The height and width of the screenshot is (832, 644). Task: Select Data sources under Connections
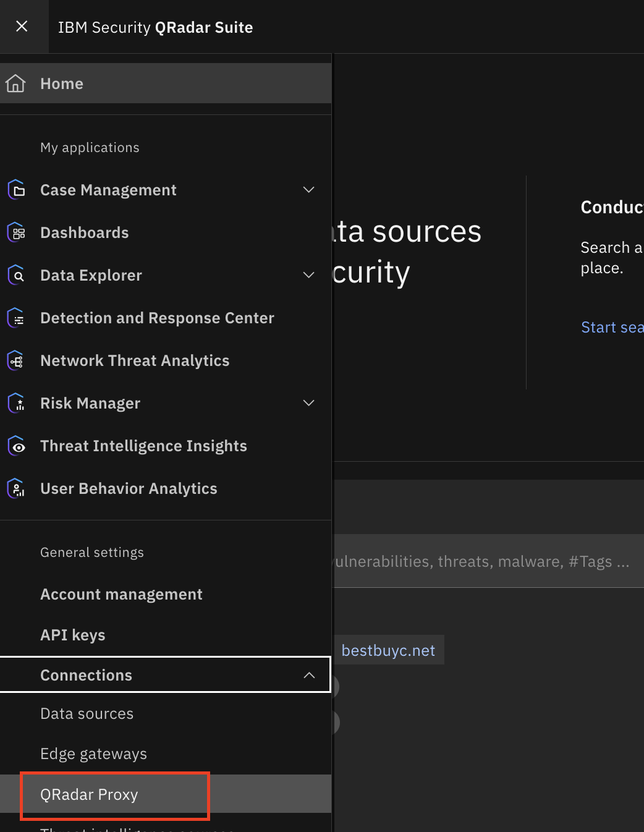87,713
